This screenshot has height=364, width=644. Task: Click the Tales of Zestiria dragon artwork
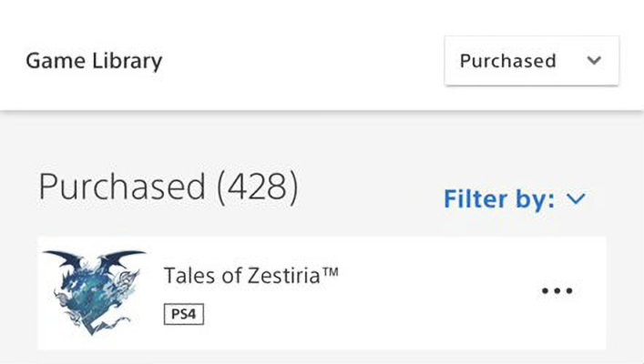tap(93, 291)
